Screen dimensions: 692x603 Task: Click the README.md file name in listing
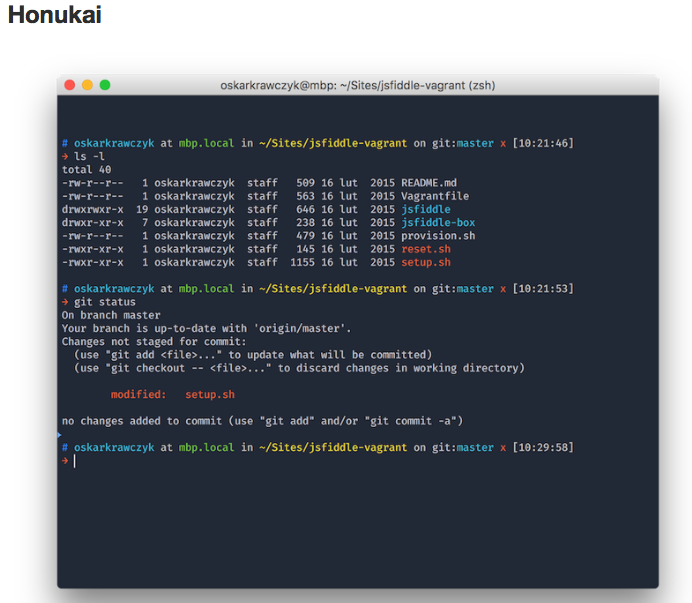(x=428, y=184)
